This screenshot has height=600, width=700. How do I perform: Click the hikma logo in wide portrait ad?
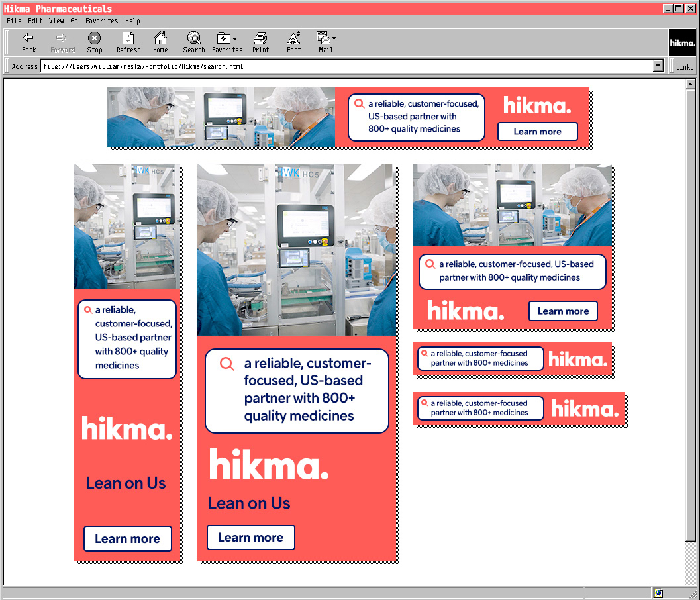click(269, 464)
